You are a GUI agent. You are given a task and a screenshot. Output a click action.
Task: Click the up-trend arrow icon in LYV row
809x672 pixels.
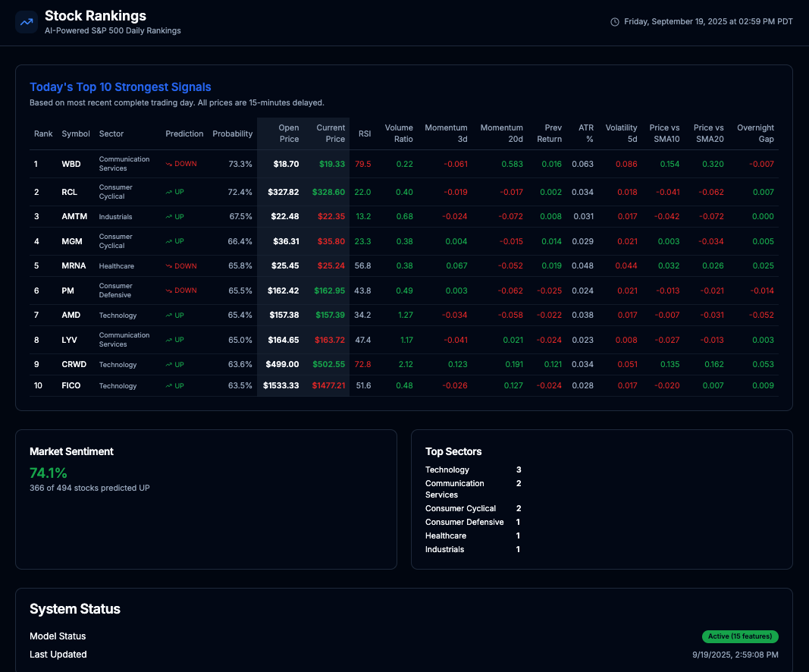coord(169,340)
